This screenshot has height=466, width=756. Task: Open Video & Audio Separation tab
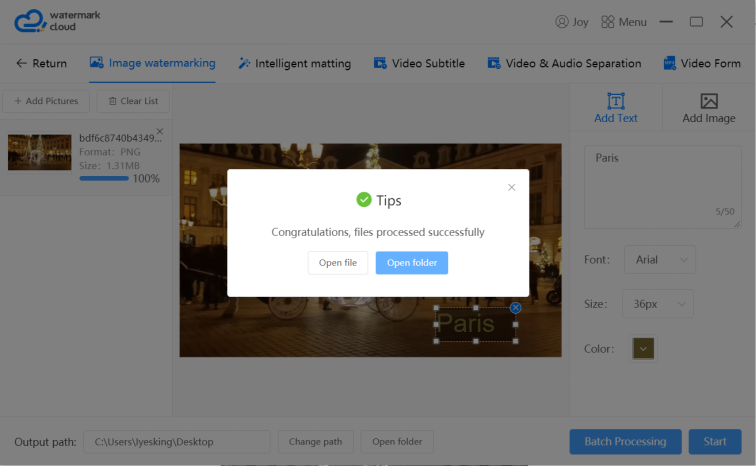(x=564, y=63)
